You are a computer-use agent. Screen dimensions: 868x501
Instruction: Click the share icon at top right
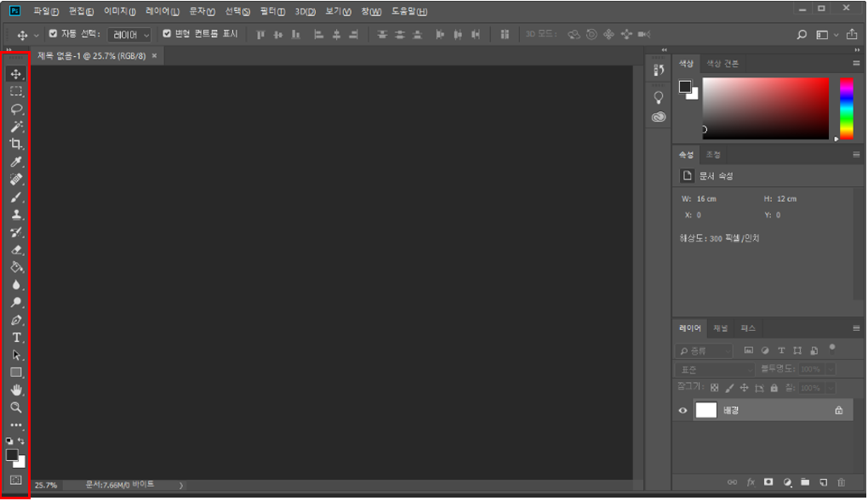(x=852, y=34)
